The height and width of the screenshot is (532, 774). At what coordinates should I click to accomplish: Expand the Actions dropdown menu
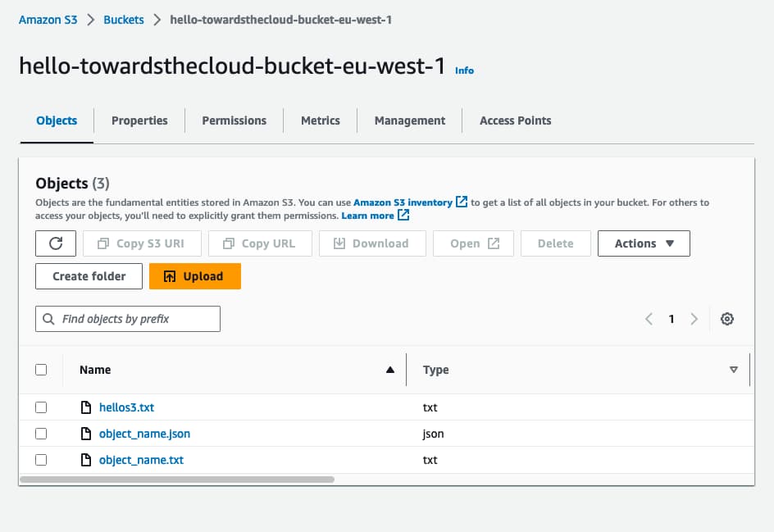click(x=644, y=243)
